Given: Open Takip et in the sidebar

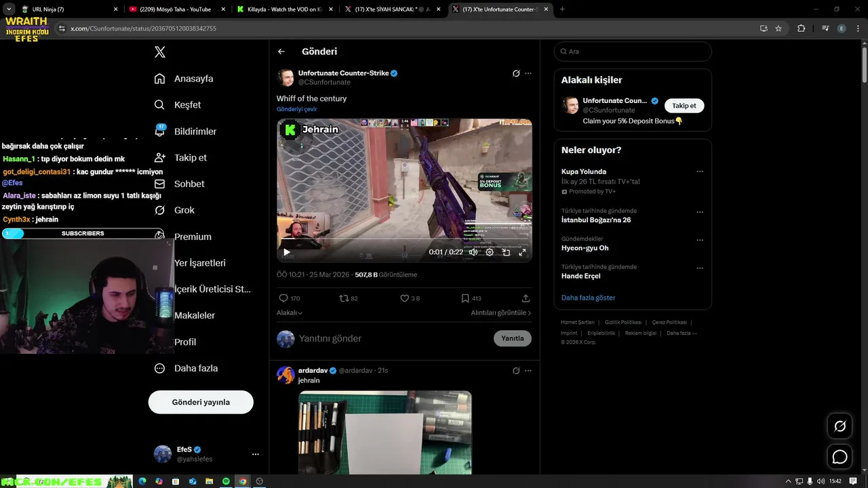Looking at the screenshot, I should click(x=180, y=157).
